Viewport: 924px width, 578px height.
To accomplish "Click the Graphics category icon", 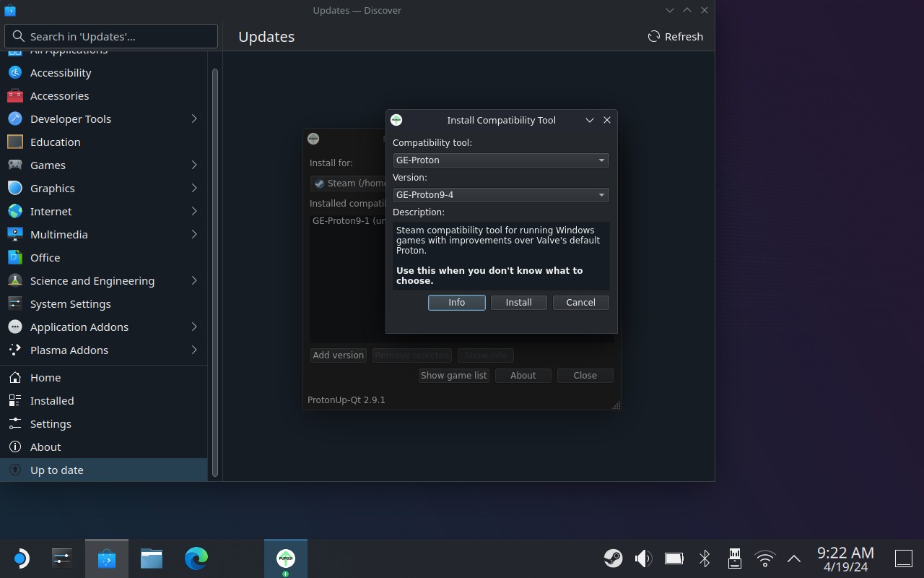I will (15, 188).
